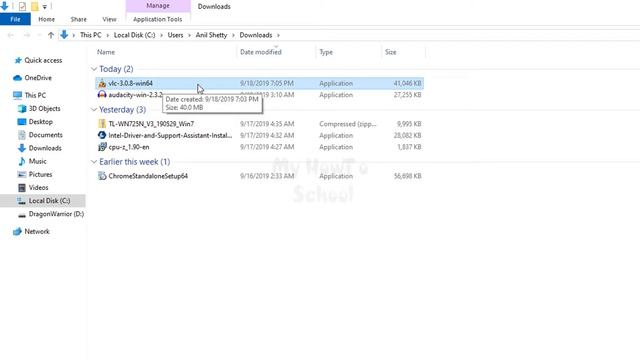
Task: Click the TL-WN725N zip folder icon
Action: (102, 124)
